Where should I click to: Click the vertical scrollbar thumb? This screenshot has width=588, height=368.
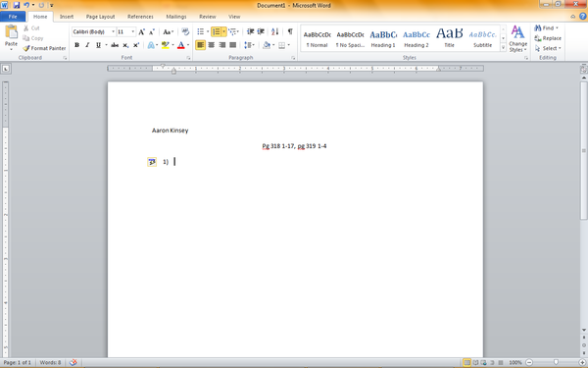pyautogui.click(x=584, y=150)
